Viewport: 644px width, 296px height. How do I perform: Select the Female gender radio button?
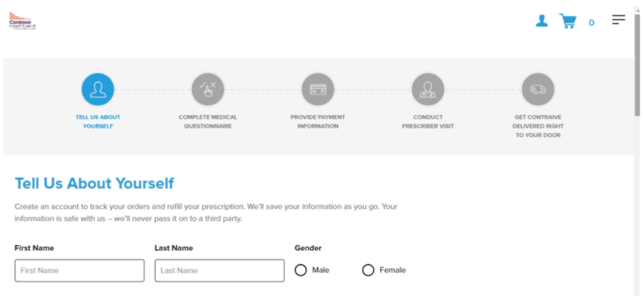click(368, 270)
